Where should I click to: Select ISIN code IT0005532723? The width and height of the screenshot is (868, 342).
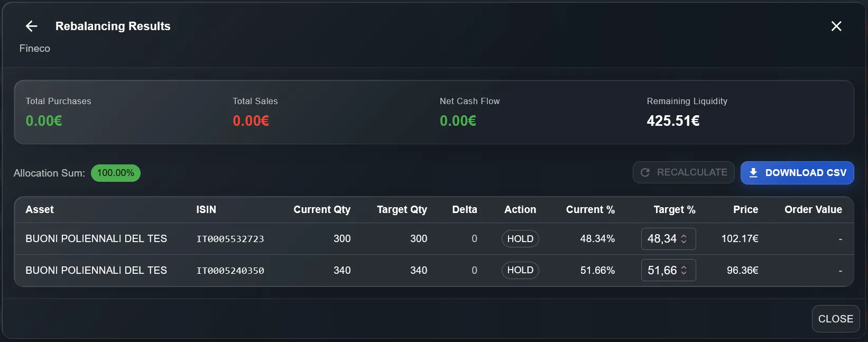(x=230, y=239)
